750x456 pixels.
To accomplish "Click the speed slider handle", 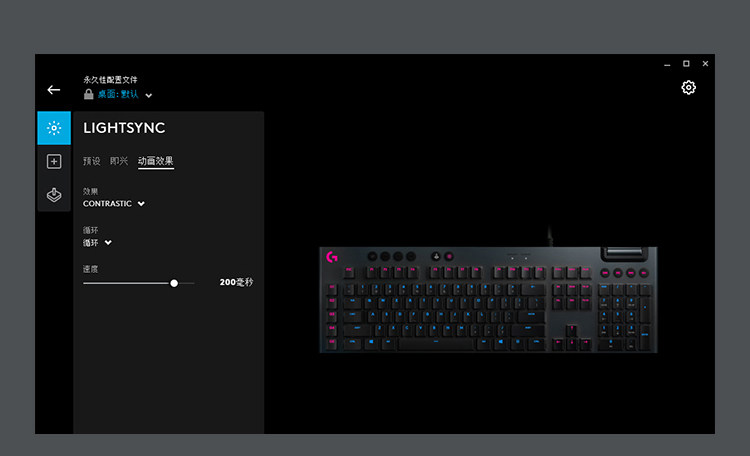I will (x=174, y=283).
